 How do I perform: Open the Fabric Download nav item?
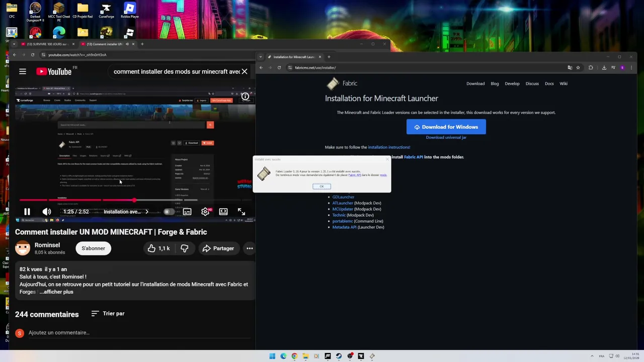click(x=475, y=83)
